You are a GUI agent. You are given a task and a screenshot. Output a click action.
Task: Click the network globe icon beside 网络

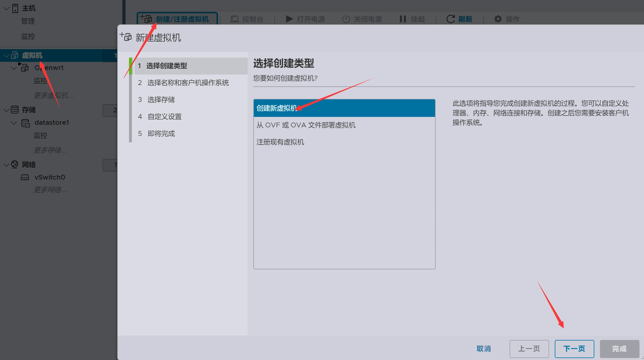click(x=15, y=164)
